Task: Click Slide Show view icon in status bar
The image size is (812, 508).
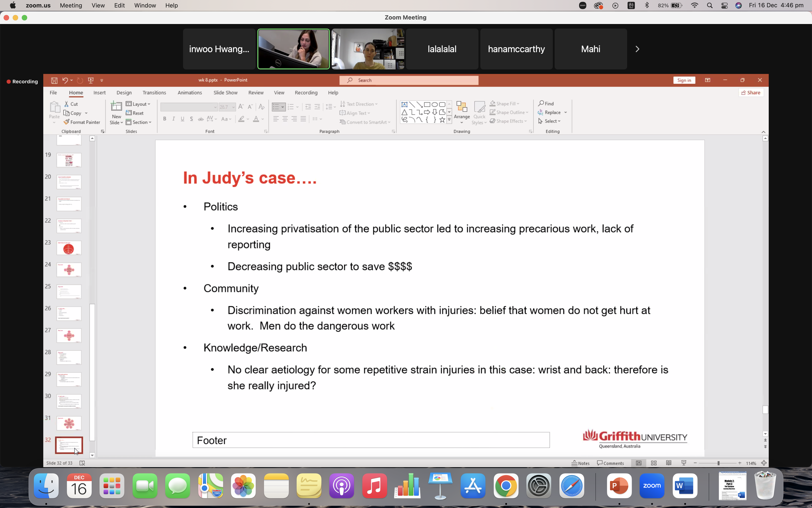Action: 684,463
